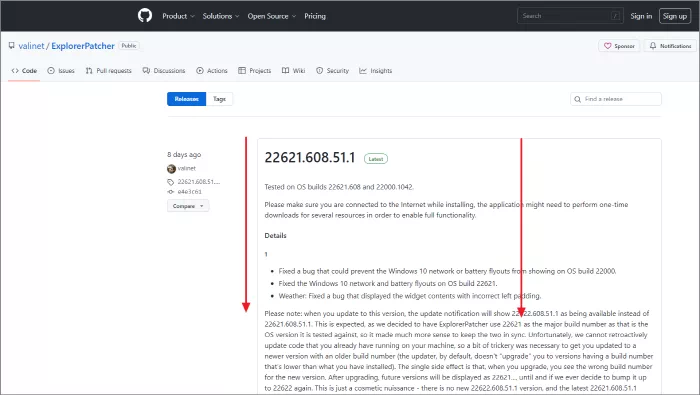Expand the Solutions dropdown menu
Viewport: 700px width, 395px height.
pyautogui.click(x=221, y=16)
